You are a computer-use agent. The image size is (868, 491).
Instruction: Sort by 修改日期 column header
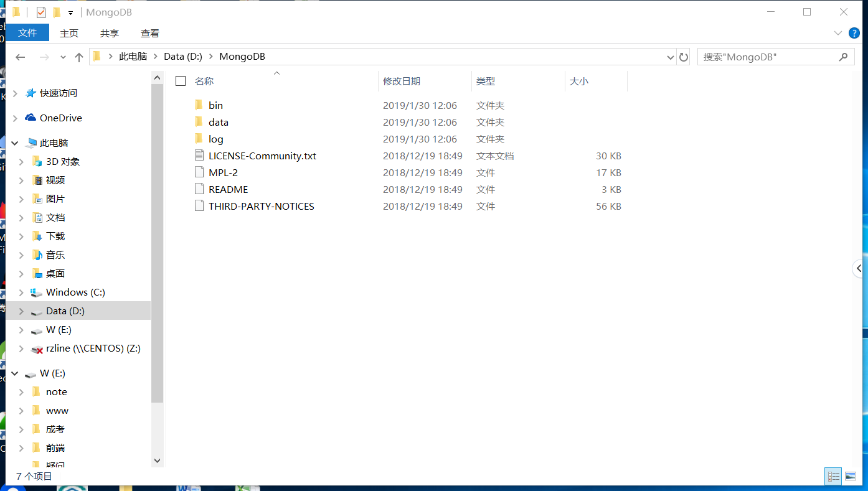(402, 81)
